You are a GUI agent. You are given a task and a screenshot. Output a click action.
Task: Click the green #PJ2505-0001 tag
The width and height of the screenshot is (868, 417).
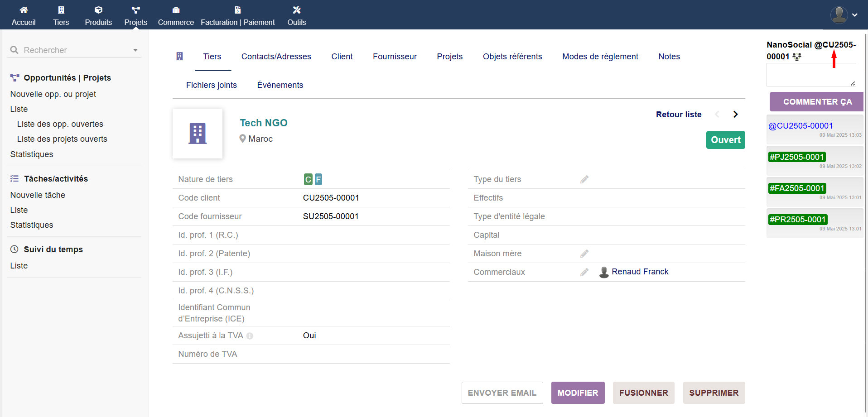(x=796, y=157)
